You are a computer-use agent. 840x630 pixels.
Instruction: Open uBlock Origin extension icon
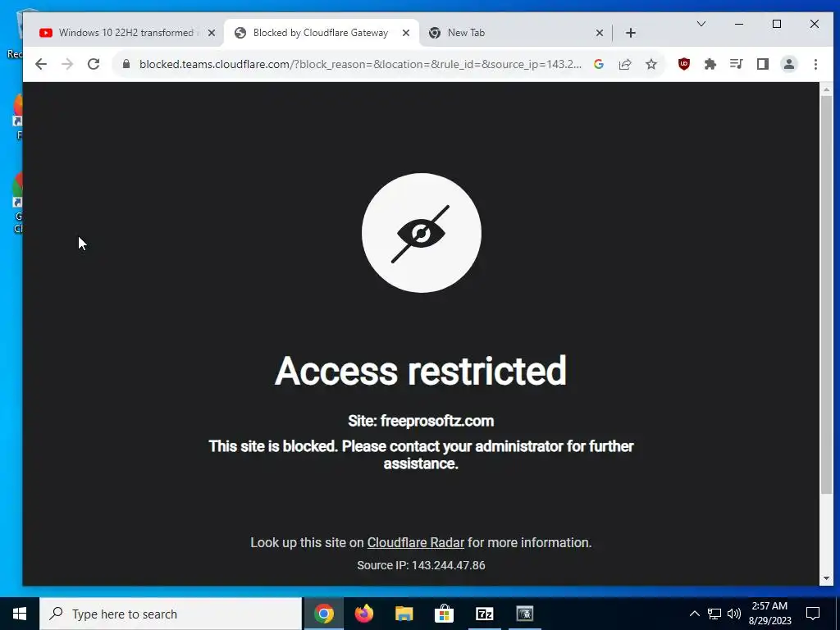pos(683,64)
